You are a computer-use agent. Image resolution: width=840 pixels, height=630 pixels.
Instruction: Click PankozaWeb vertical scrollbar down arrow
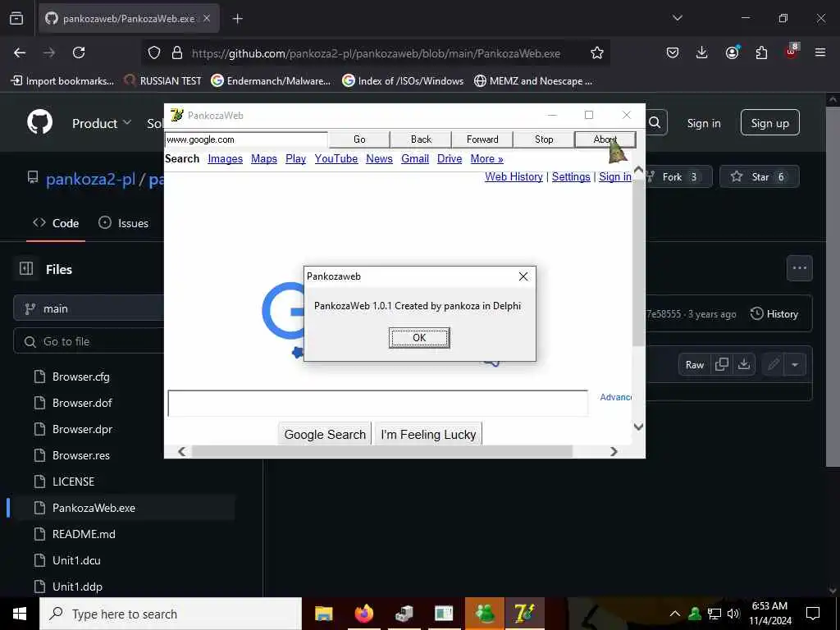[x=638, y=427]
